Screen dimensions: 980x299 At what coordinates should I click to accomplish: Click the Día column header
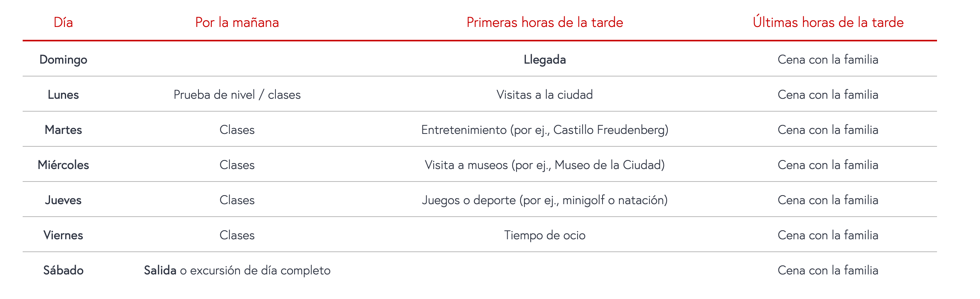pyautogui.click(x=63, y=22)
